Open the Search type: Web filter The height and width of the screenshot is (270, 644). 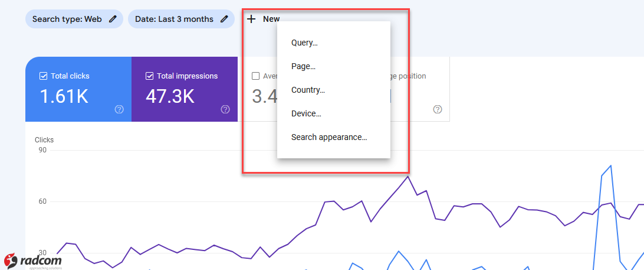coord(67,19)
